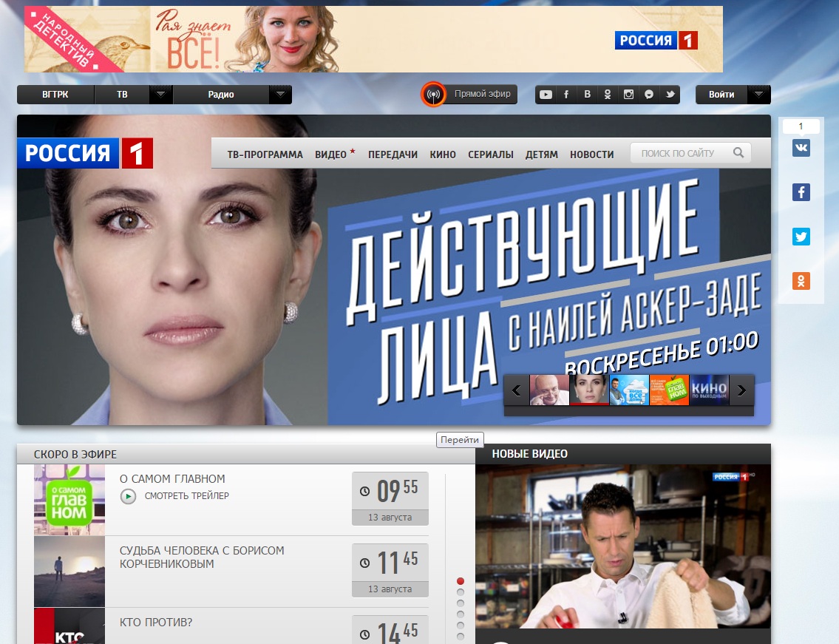Viewport: 839px width, 644px height.
Task: Open 'Судьба человека' programme thumbnail
Action: [69, 572]
